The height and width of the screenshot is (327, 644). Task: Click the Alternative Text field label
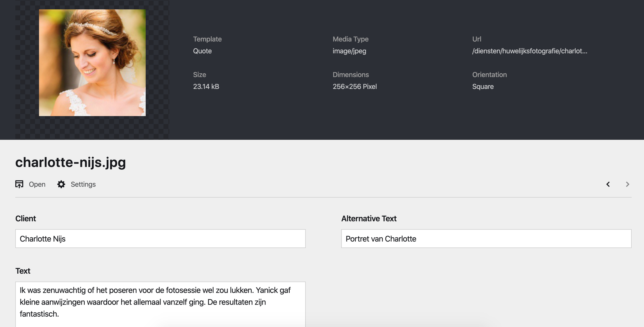[369, 219]
